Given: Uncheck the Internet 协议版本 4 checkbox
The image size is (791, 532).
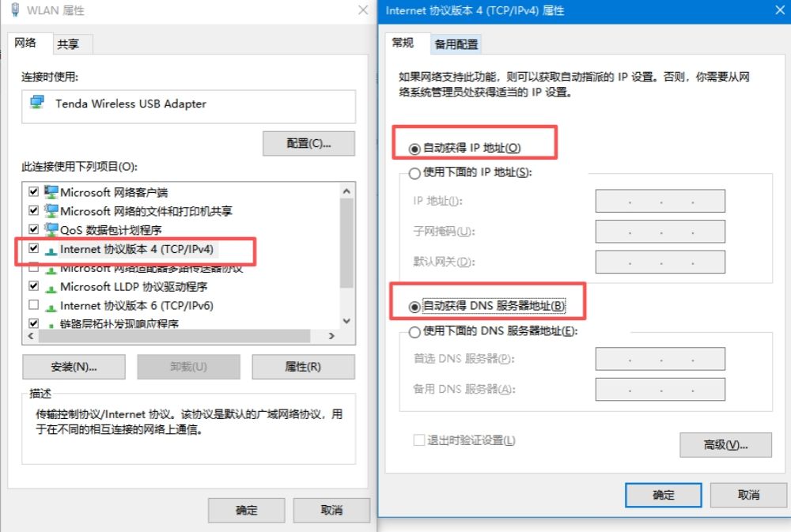Looking at the screenshot, I should click(x=33, y=248).
